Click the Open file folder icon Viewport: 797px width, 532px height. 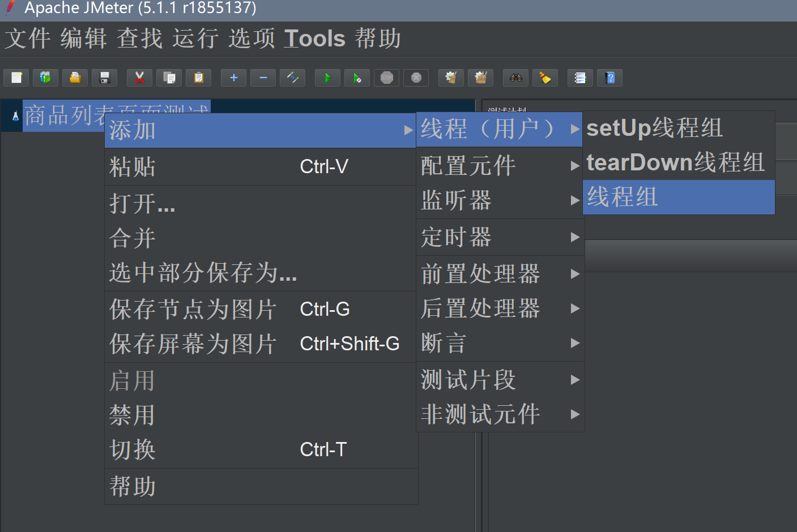pyautogui.click(x=75, y=78)
